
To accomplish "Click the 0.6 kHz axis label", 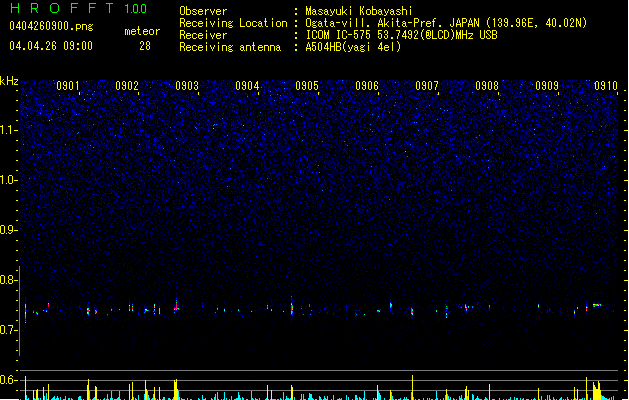I will pos(9,380).
